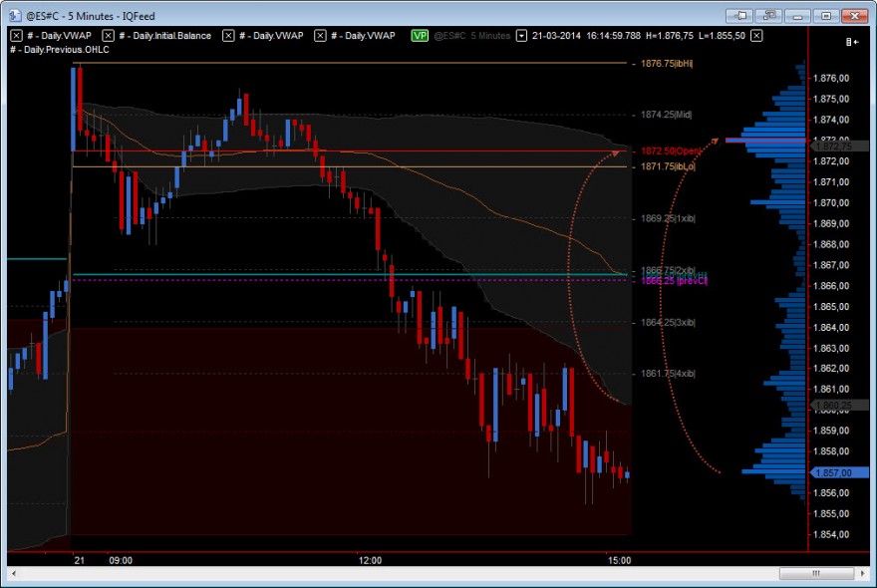Click the horizontal scrollbar left arrow

pyautogui.click(x=14, y=573)
